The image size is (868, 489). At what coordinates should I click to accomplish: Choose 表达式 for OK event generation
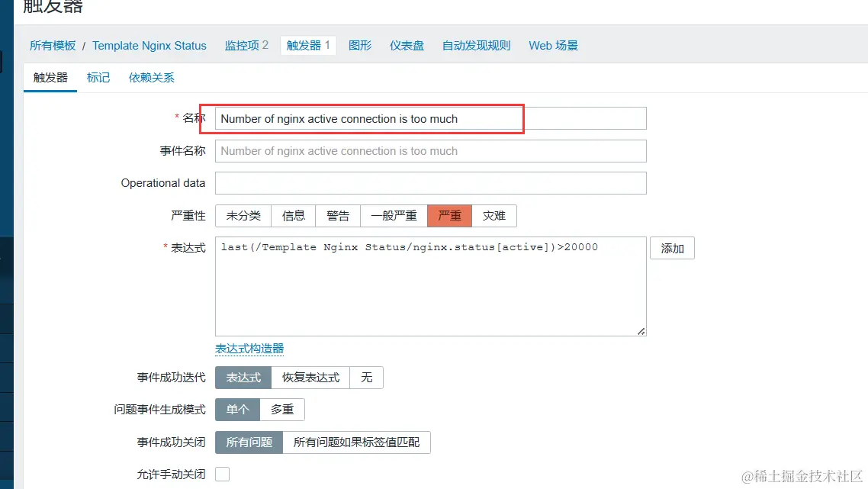[243, 378]
